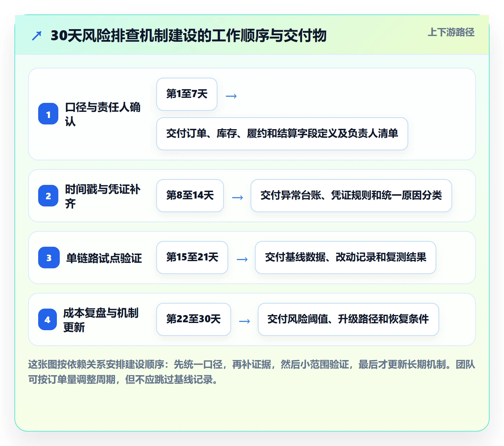Image resolution: width=504 pixels, height=446 pixels.
Task: Select the step 3 number badge
Action: [49, 258]
